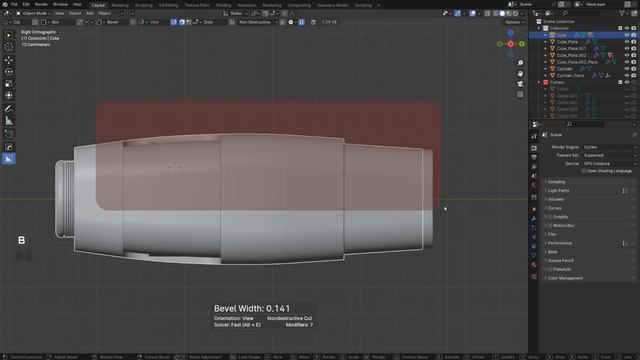Activate the Scale tool
Screen dimensions: 640x360
[x=9, y=84]
